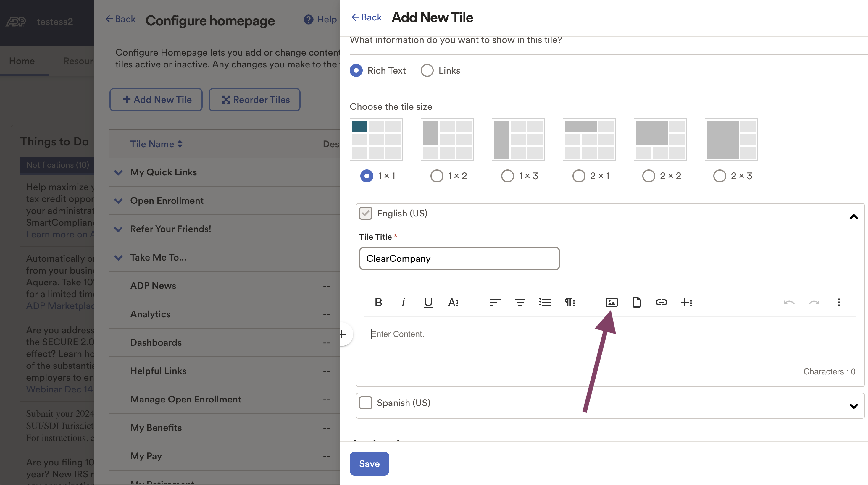Click the Help question mark icon
The height and width of the screenshot is (485, 868).
308,19
